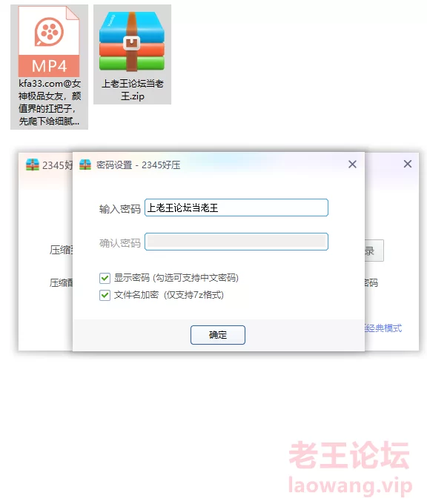427x504 pixels.
Task: Close the 密码设置 dialog
Action: (352, 165)
